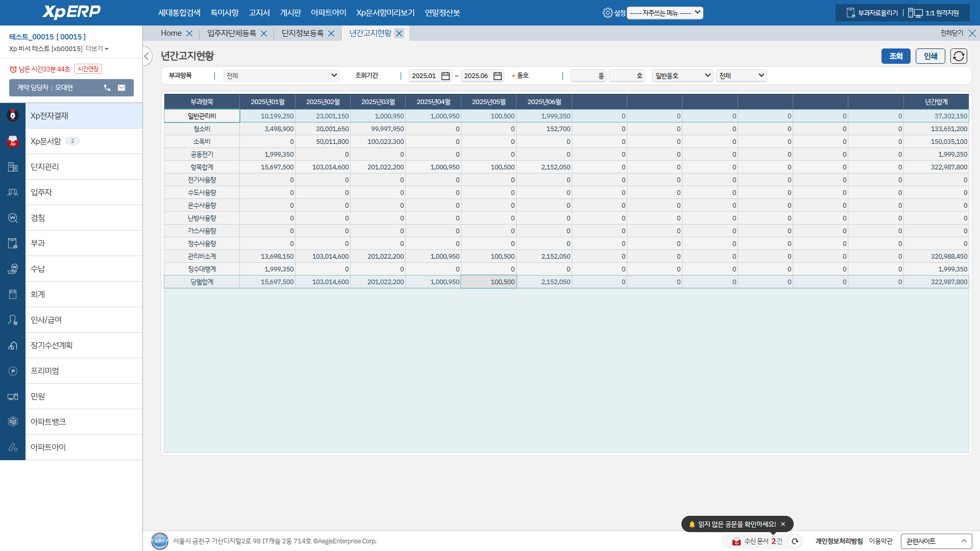Click the mail icon for the contract manager
Image resolution: width=980 pixels, height=551 pixels.
click(x=121, y=88)
